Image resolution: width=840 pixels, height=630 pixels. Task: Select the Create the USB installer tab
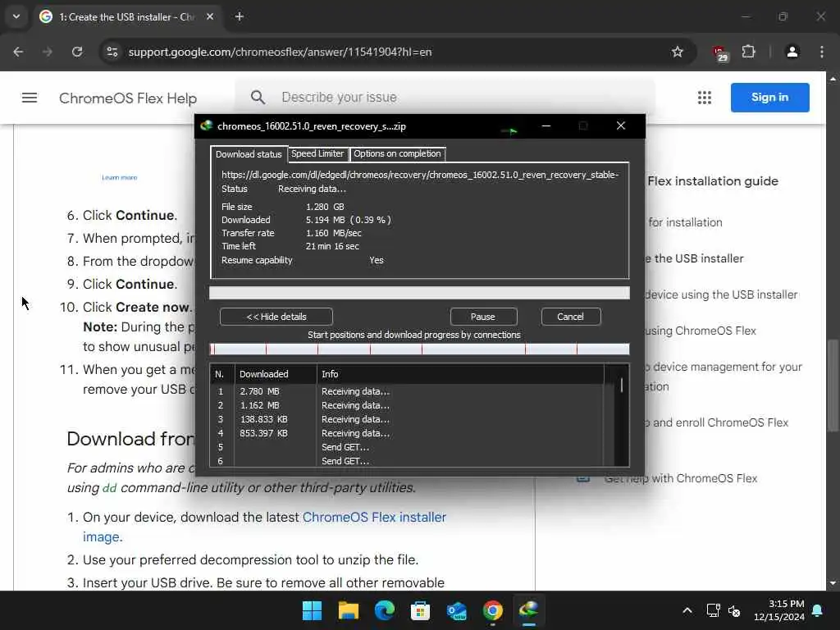[126, 16]
